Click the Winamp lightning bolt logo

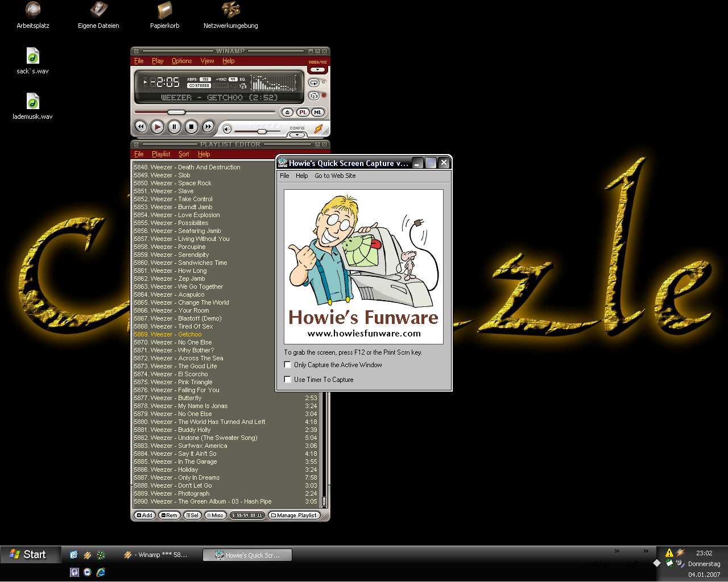point(318,130)
